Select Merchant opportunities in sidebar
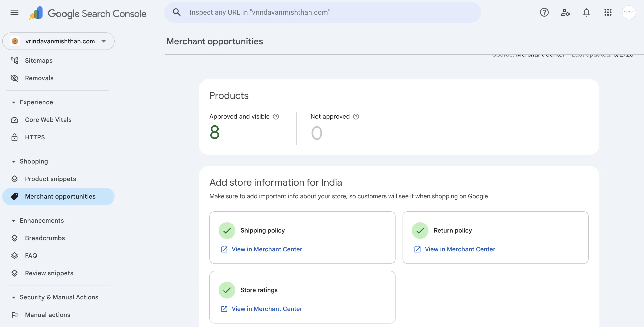644x327 pixels. (x=58, y=196)
